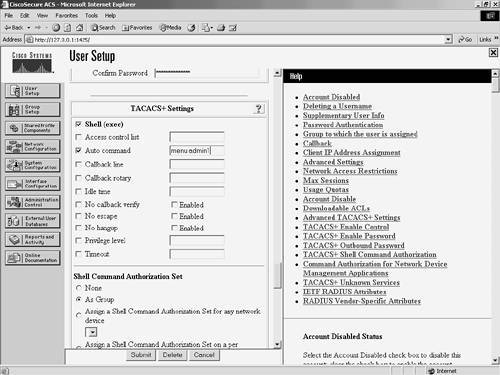Enable the Callback rotary checkbox

coord(78,178)
